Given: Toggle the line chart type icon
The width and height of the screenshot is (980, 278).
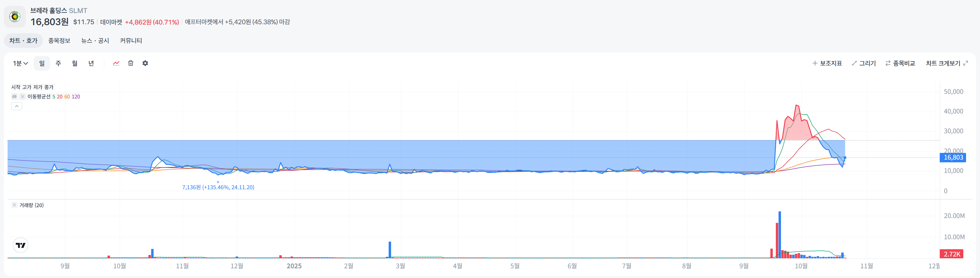Looking at the screenshot, I should pyautogui.click(x=116, y=63).
